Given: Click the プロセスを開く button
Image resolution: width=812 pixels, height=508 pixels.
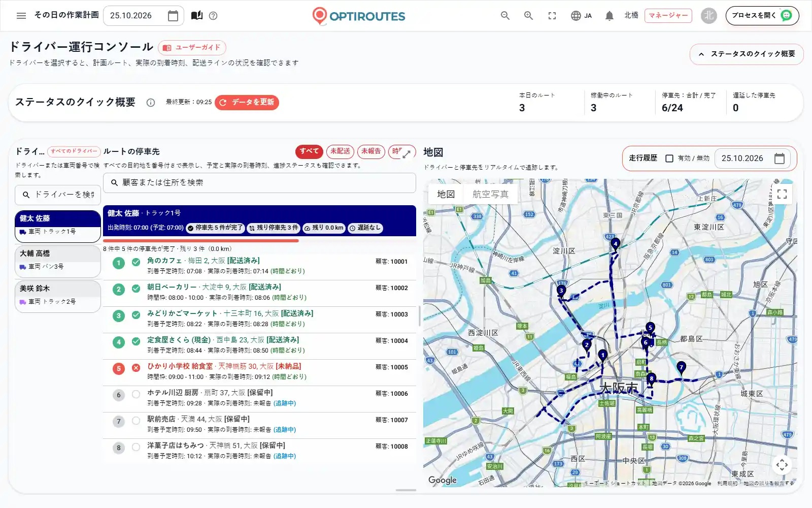Looking at the screenshot, I should click(x=762, y=16).
